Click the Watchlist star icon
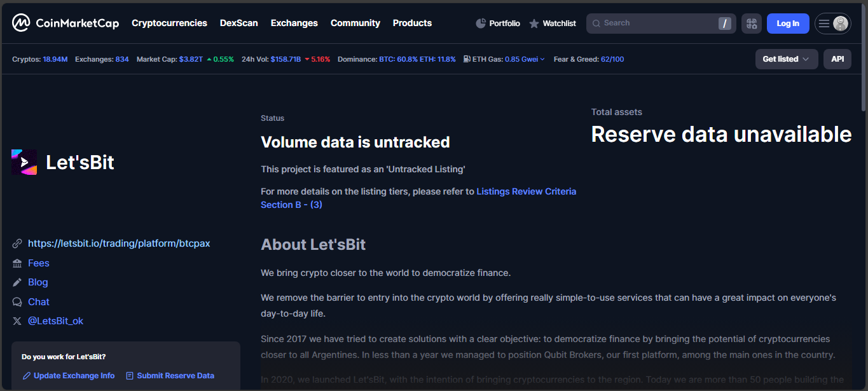 534,24
